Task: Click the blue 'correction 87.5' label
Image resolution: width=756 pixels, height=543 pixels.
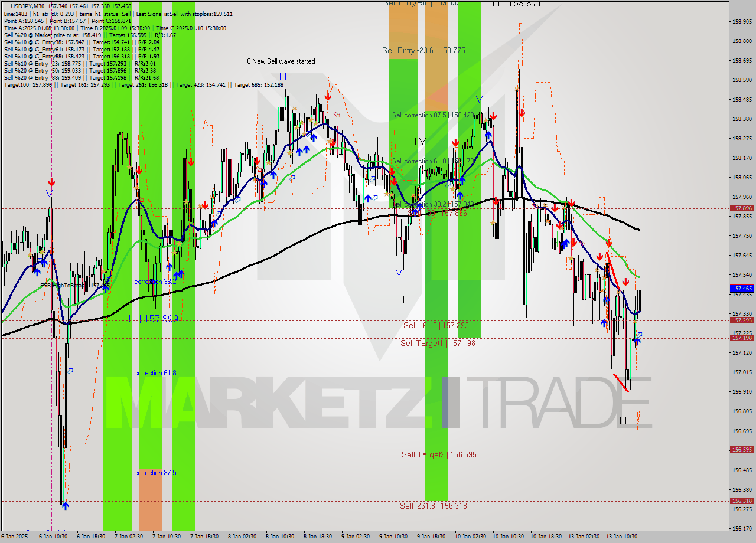Action: pos(155,473)
